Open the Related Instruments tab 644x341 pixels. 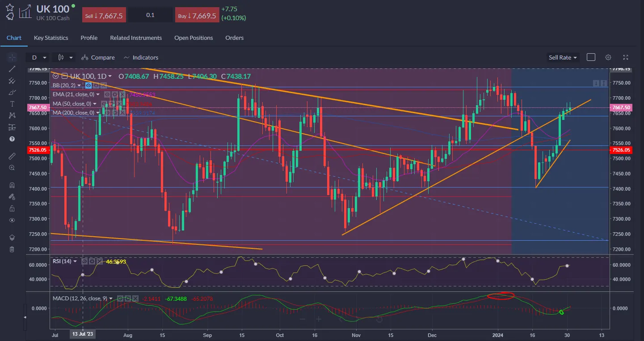[136, 38]
